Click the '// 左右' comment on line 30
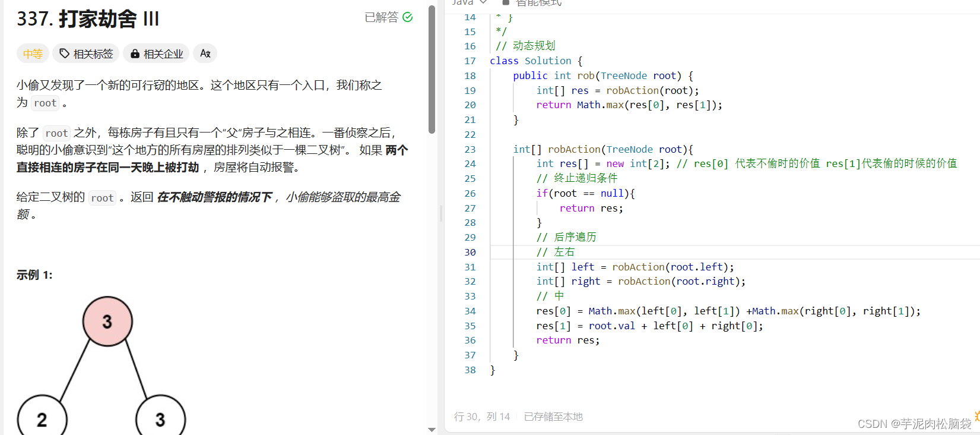980x435 pixels. pos(556,252)
